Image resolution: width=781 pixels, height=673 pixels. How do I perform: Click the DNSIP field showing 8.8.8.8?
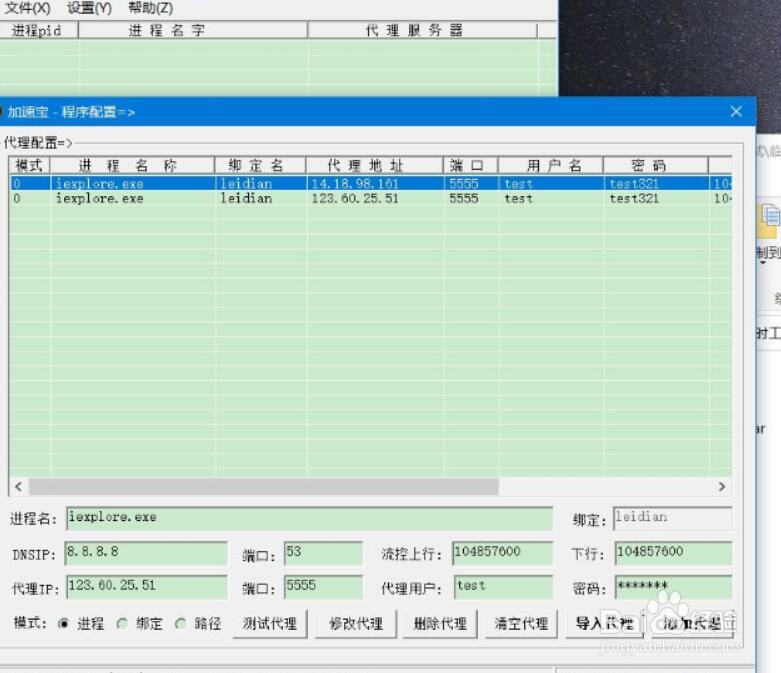tap(146, 553)
